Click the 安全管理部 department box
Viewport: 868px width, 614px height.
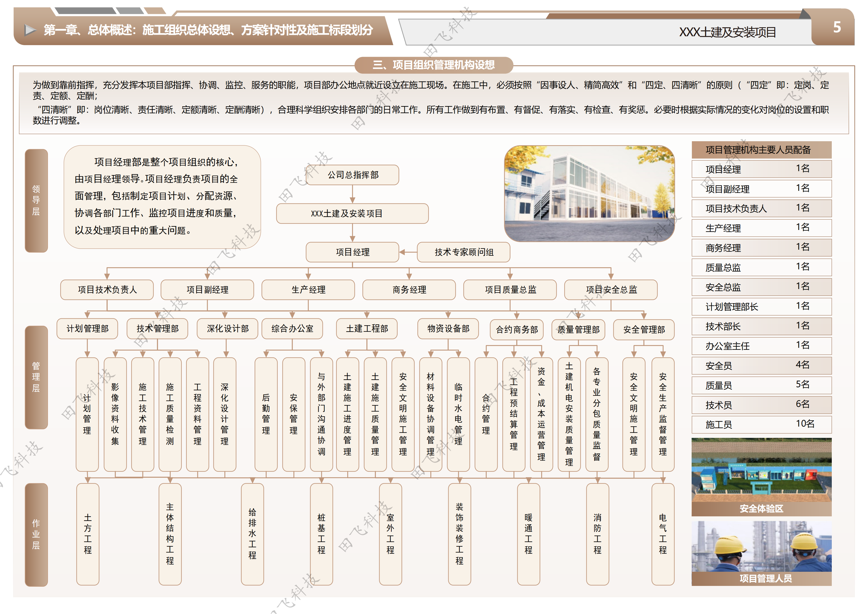click(644, 330)
